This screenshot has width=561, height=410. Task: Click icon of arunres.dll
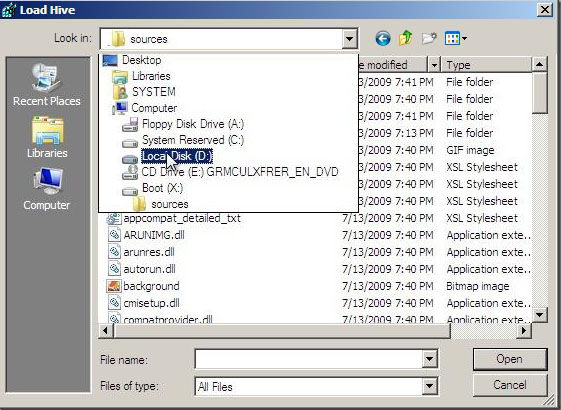click(x=114, y=252)
